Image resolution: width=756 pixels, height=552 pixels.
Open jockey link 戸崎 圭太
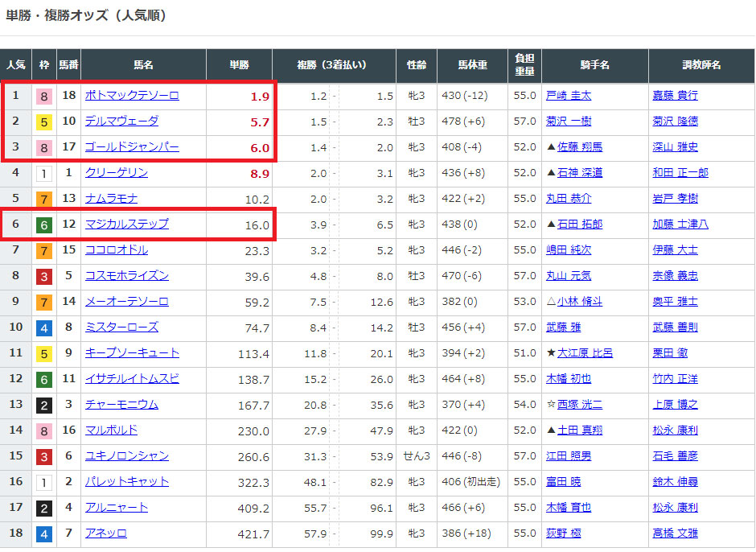[568, 96]
